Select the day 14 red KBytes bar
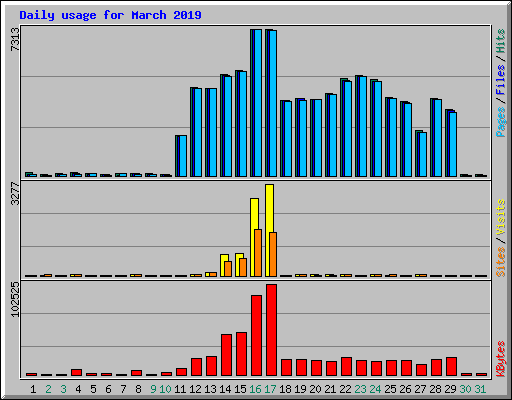This screenshot has width=512, height=400. coord(226,355)
